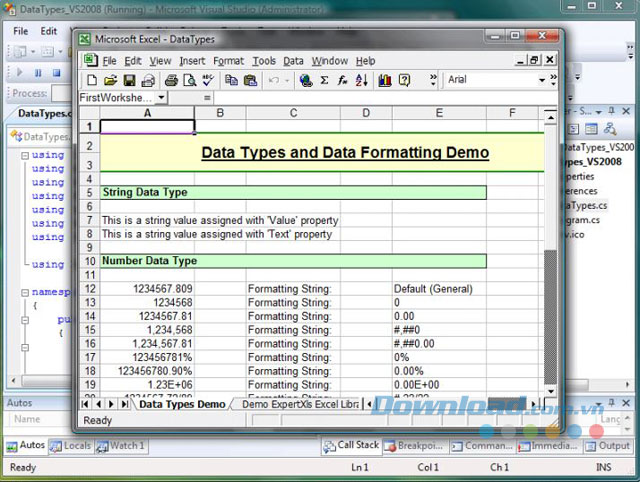Open the Name Box dropdown arrow
This screenshot has width=640, height=482.
coord(161,98)
